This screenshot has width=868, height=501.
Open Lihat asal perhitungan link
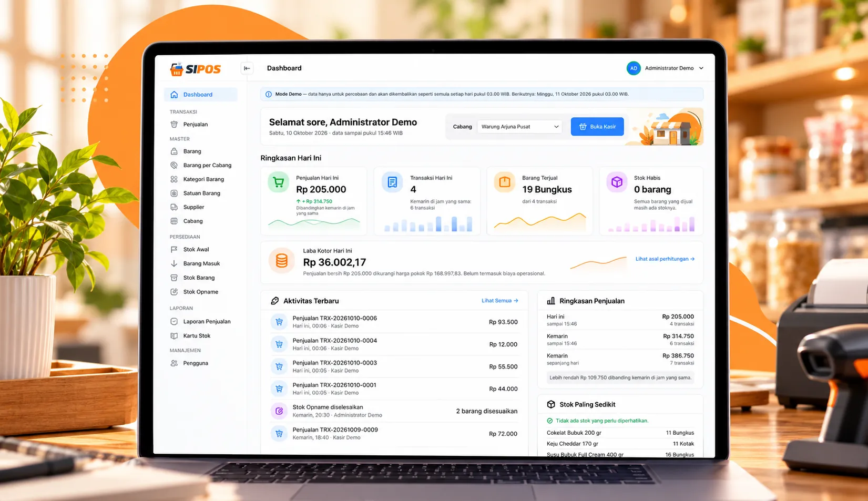(665, 259)
